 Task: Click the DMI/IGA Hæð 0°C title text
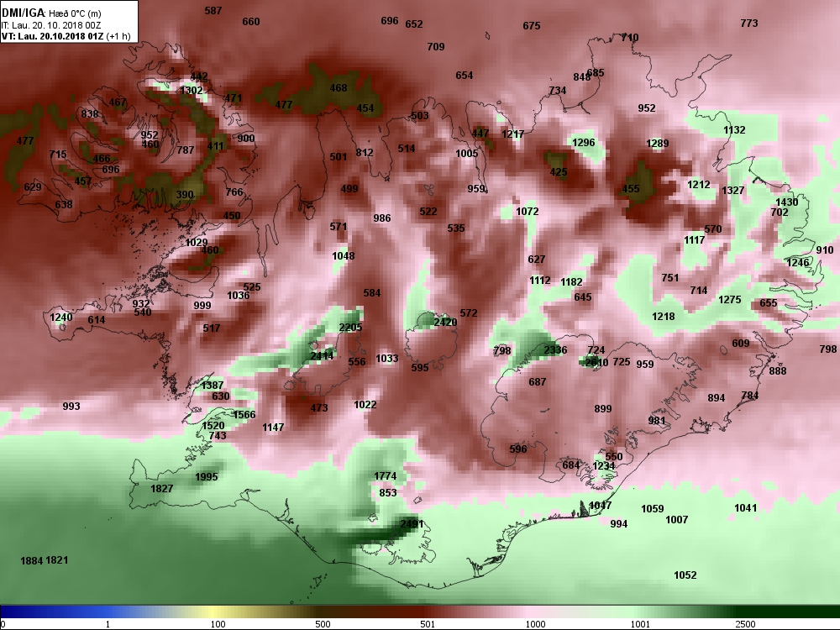pos(51,13)
